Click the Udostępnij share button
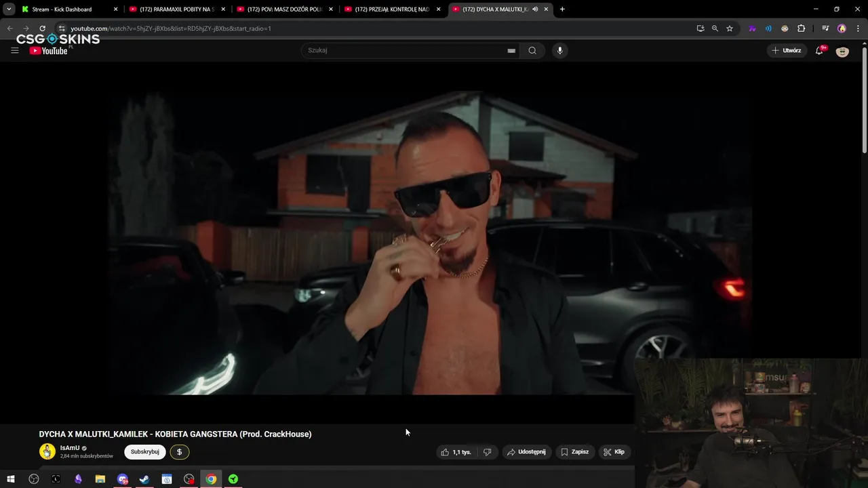This screenshot has width=868, height=488. (x=526, y=452)
